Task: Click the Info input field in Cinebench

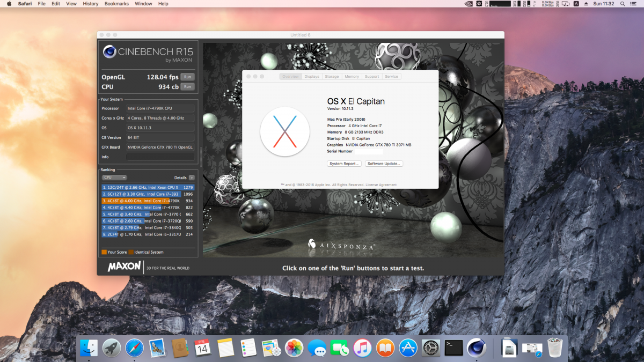Action: pos(160,157)
